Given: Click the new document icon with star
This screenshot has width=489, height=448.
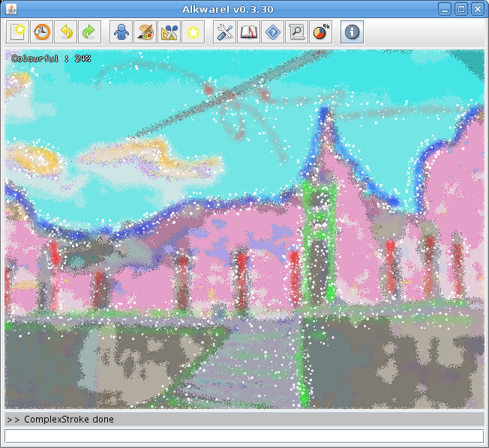Looking at the screenshot, I should (18, 32).
